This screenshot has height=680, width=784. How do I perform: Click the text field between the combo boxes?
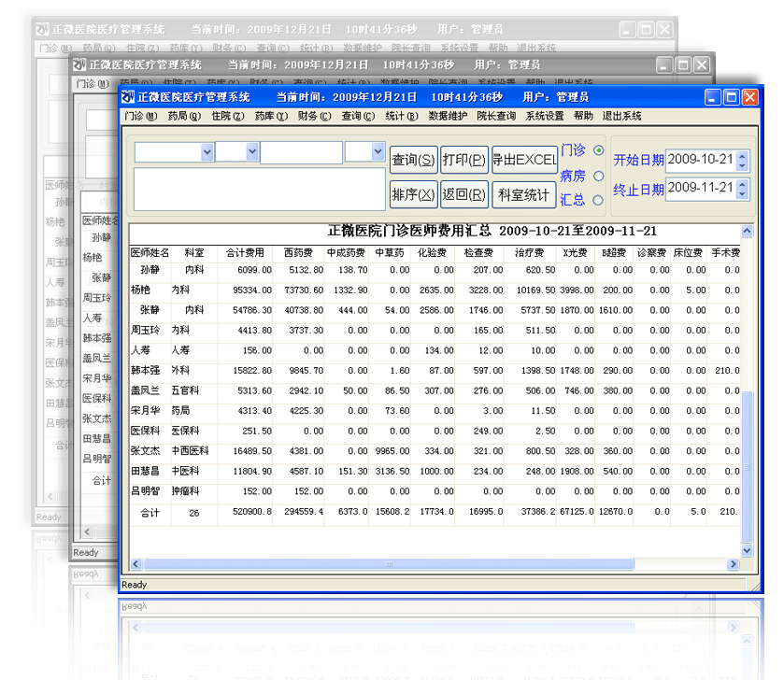302,152
